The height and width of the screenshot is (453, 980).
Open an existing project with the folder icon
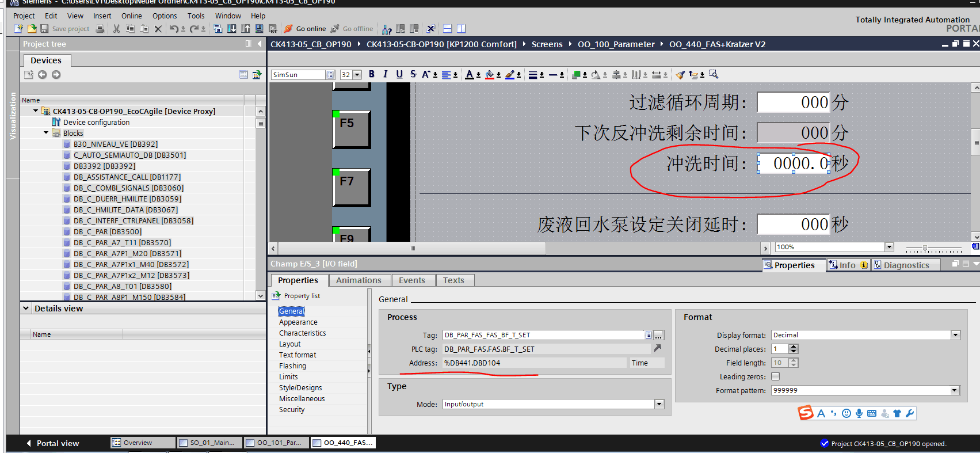coord(32,29)
